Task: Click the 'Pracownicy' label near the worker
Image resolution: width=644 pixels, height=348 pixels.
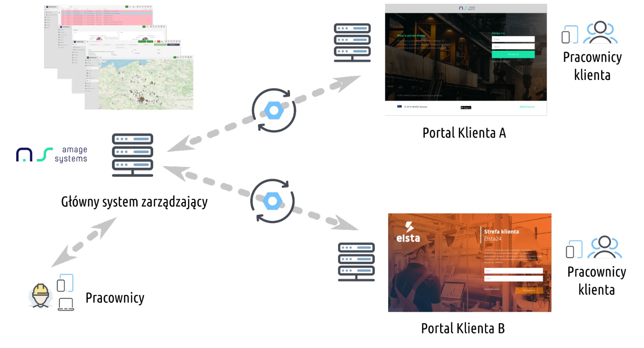Action: point(115,298)
